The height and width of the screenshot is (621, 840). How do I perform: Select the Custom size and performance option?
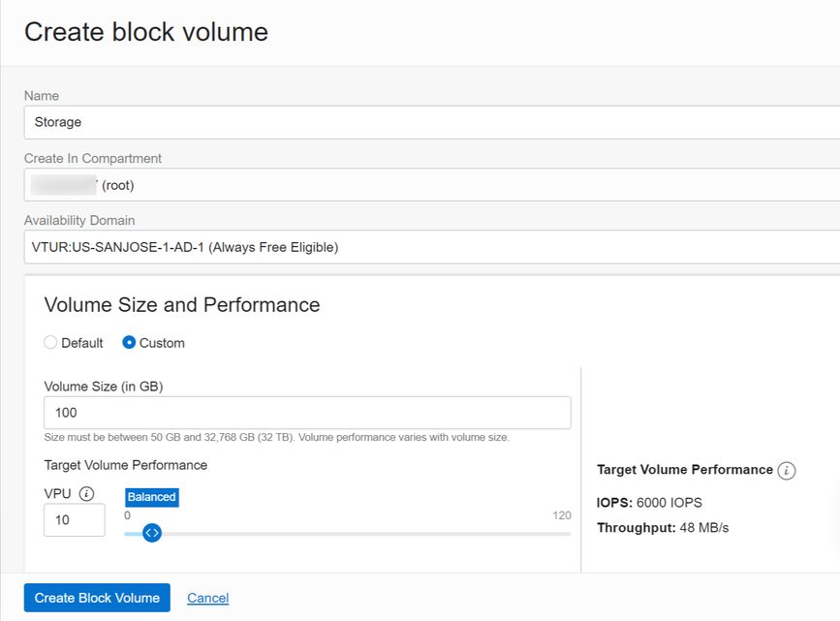pyautogui.click(x=129, y=342)
